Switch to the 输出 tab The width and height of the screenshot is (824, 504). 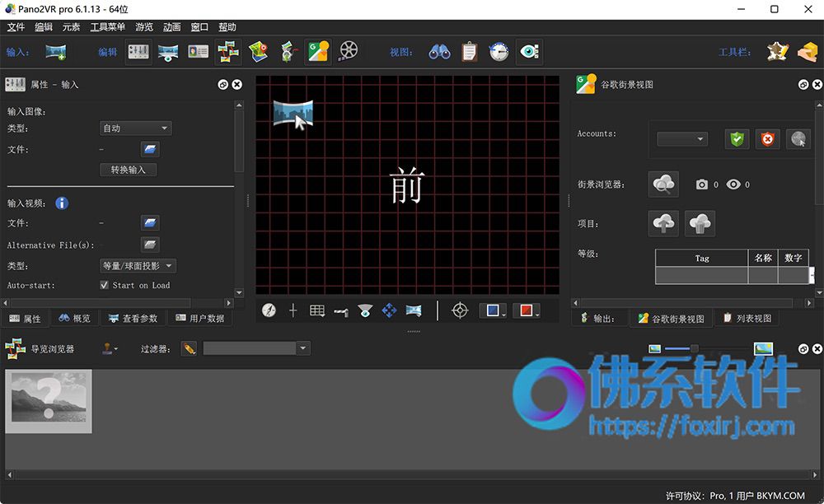tap(598, 319)
